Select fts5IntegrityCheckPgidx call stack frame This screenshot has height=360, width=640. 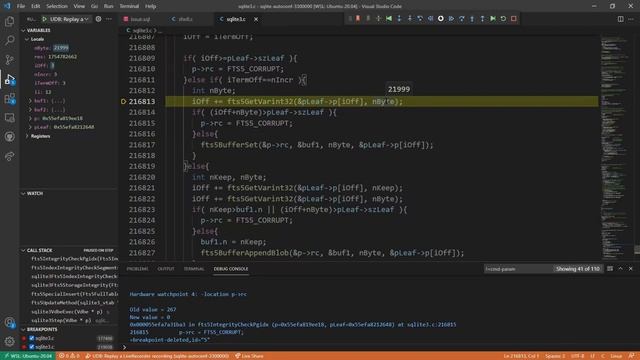pos(74,259)
